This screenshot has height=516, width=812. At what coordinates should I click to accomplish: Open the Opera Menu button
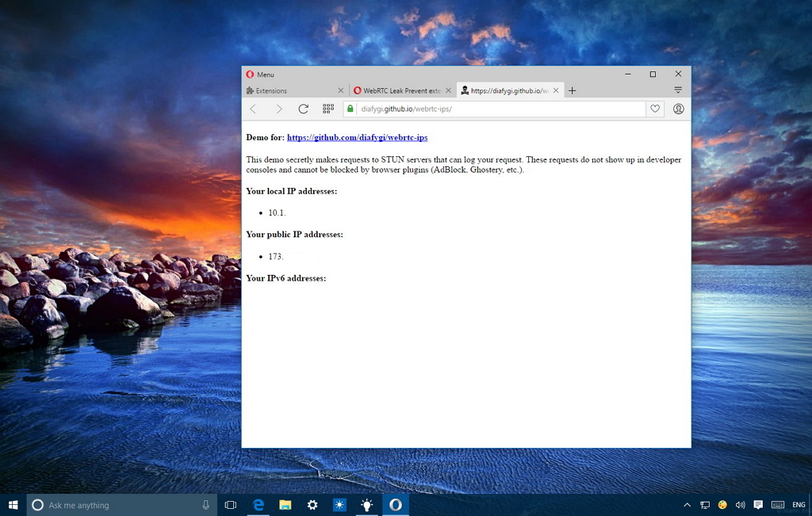(x=260, y=75)
